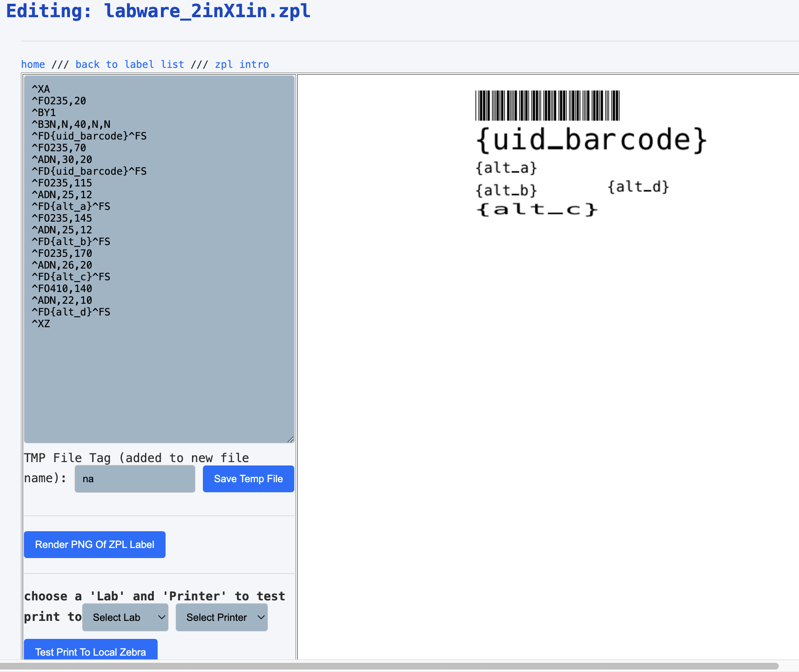
Task: Open the back to label list link
Action: pos(130,65)
